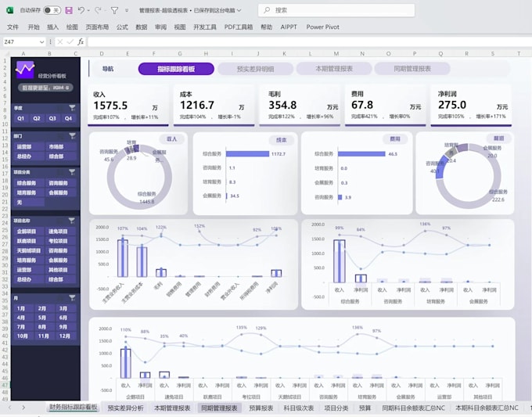Click the grayed Redo arrow icon

coord(98,10)
